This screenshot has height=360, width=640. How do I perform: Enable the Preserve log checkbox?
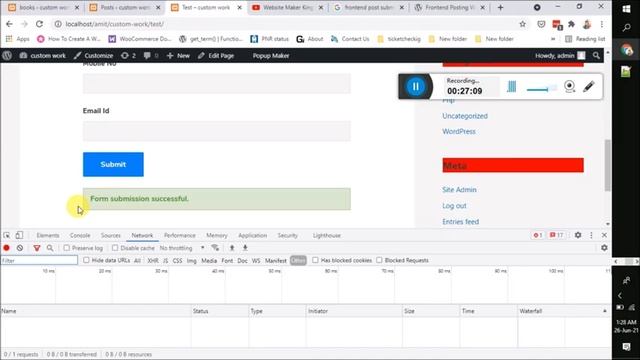[x=67, y=248]
